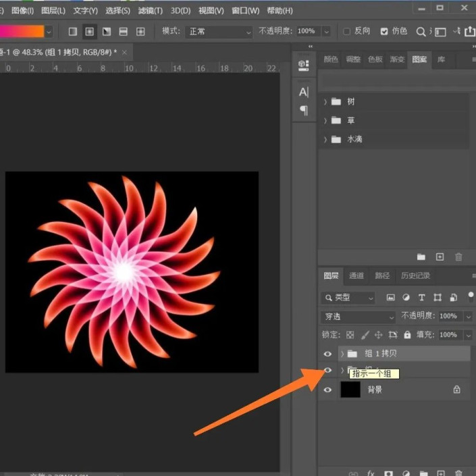Image resolution: width=476 pixels, height=476 pixels.
Task: Open the 3D panel icon in collapsed dock
Action: click(304, 65)
